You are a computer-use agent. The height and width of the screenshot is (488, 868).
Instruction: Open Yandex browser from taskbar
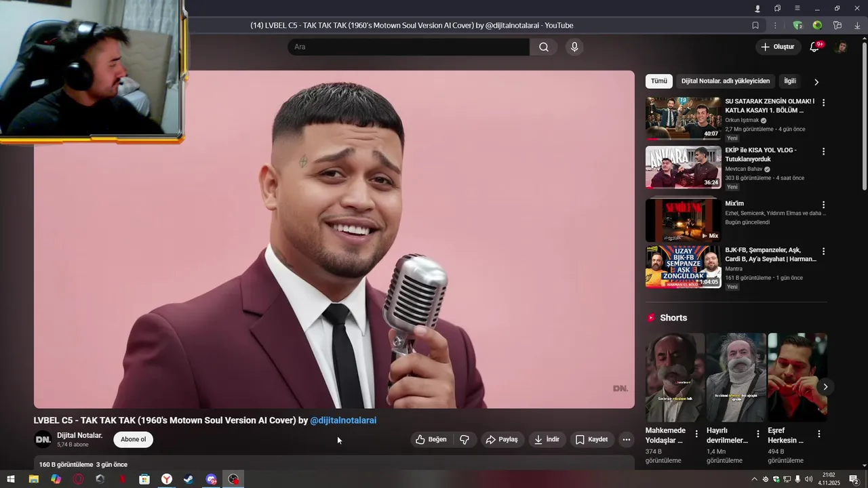click(x=166, y=479)
